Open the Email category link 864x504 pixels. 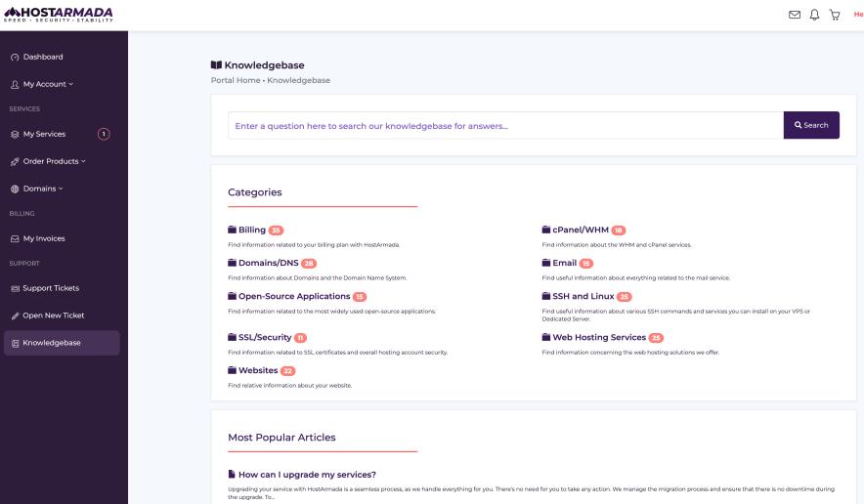565,263
